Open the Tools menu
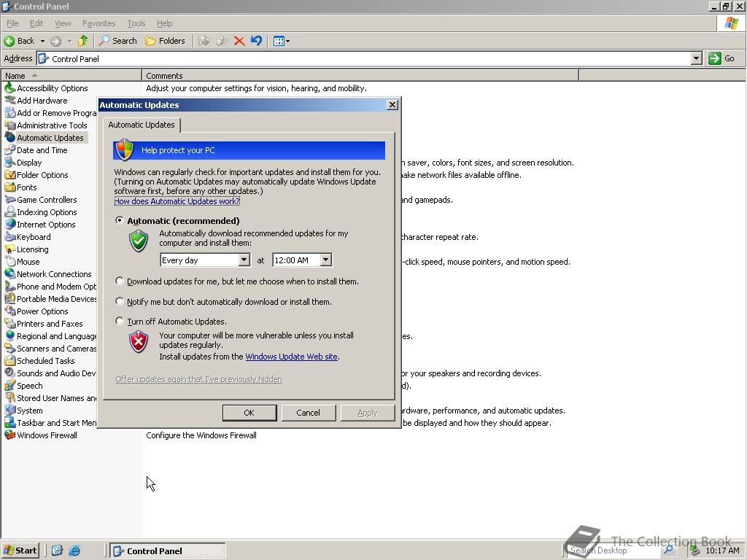 136,23
